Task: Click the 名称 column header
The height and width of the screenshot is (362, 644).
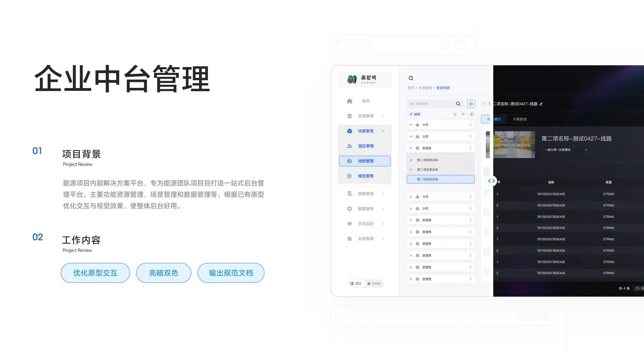Action: tap(551, 182)
